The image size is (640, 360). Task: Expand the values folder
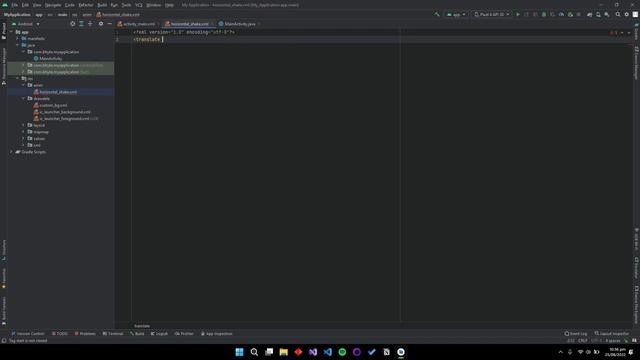click(24, 138)
